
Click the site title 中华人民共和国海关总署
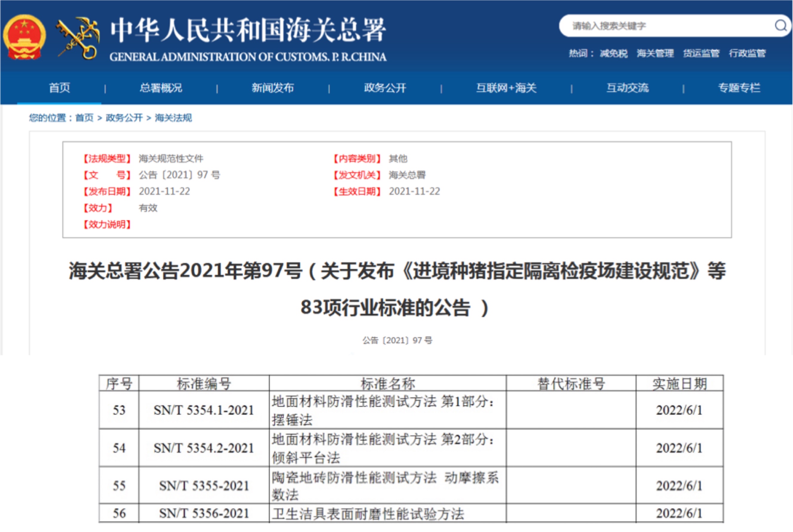point(248,30)
